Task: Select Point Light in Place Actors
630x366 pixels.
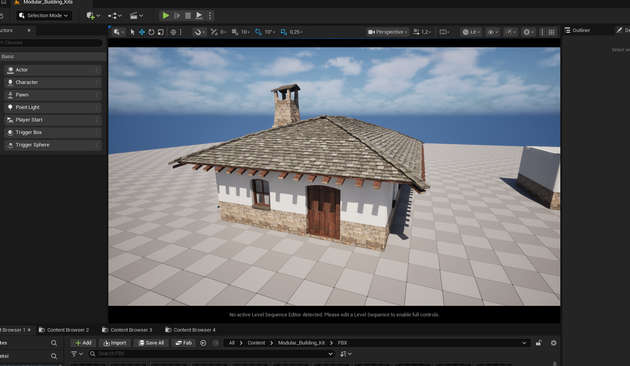Action: tap(53, 107)
